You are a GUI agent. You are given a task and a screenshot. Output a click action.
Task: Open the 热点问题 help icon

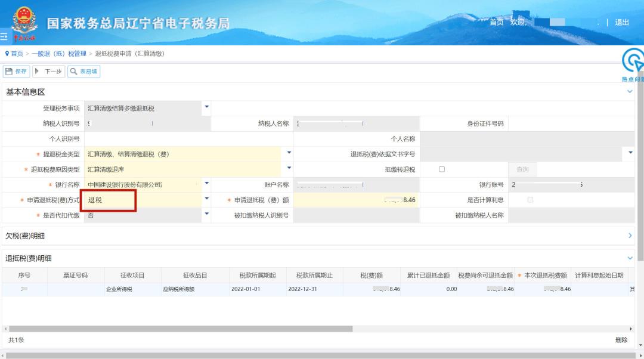pos(633,61)
